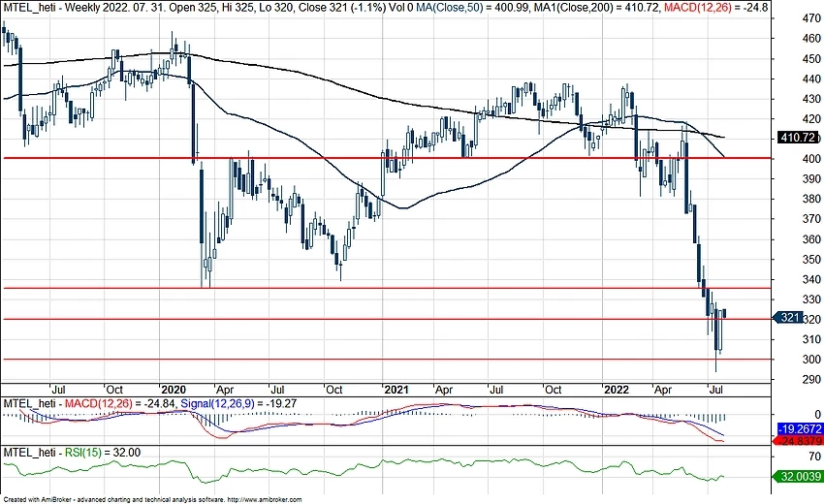824x504 pixels.
Task: Click the 32.0039 RSI value label
Action: pyautogui.click(x=800, y=477)
